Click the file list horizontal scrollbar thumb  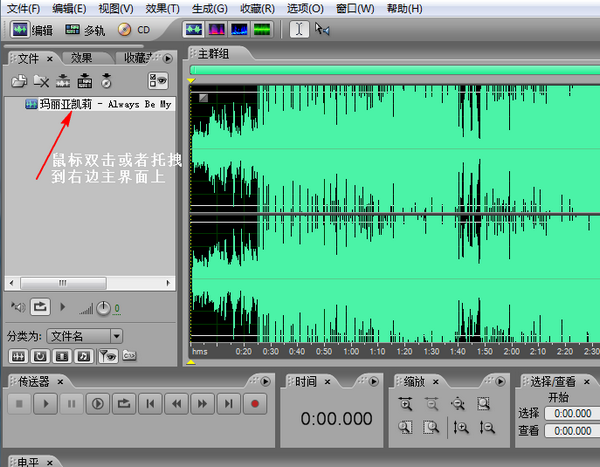pos(64,283)
